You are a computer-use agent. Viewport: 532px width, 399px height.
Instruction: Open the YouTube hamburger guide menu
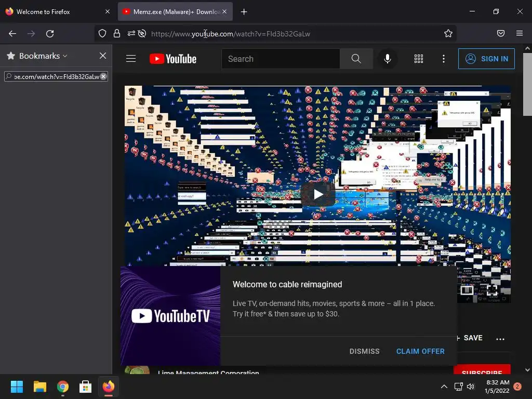coord(131,59)
